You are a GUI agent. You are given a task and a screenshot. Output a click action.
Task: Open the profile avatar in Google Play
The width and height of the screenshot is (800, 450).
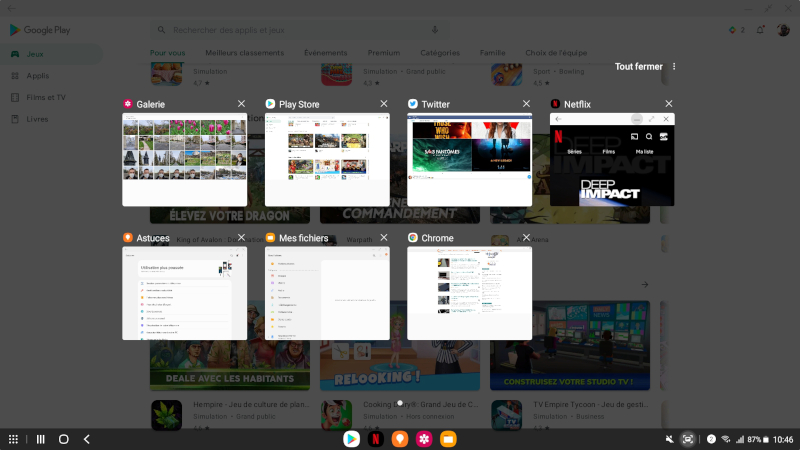783,30
